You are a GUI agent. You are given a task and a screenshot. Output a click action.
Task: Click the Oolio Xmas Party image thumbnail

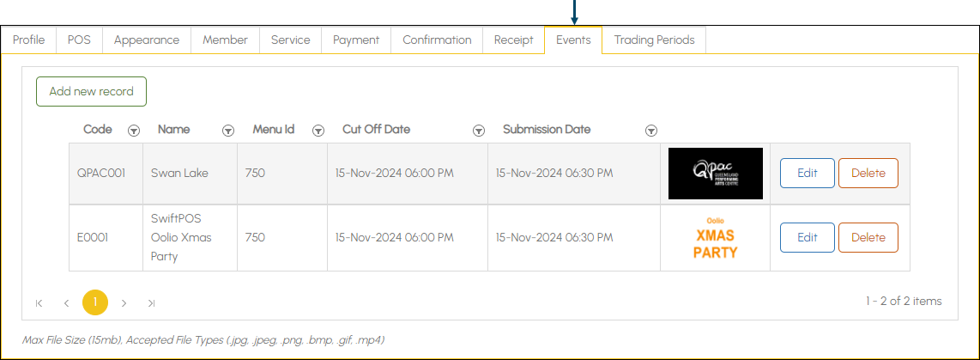click(716, 238)
